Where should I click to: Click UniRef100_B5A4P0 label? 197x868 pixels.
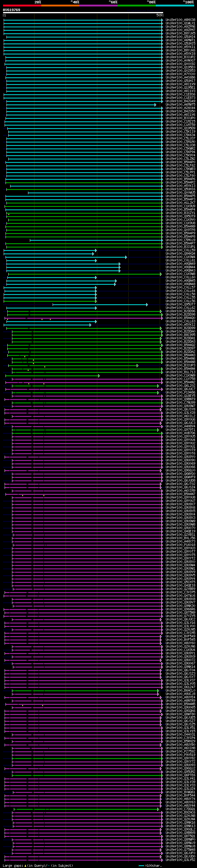180,162
